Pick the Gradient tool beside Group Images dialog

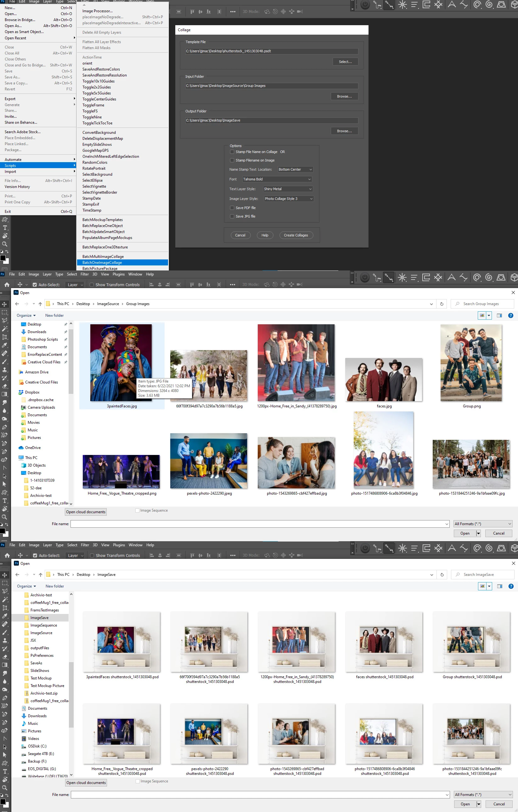[x=4, y=394]
